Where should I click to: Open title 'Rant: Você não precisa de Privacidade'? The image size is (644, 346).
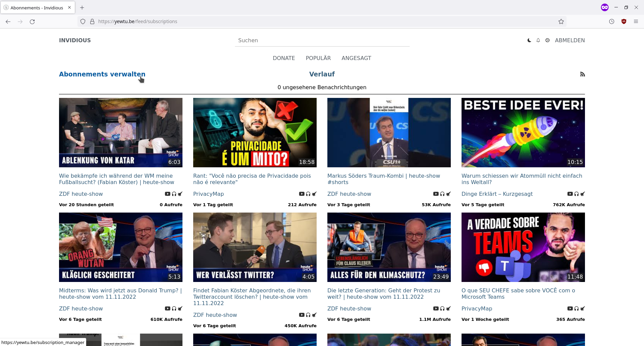[x=252, y=179]
